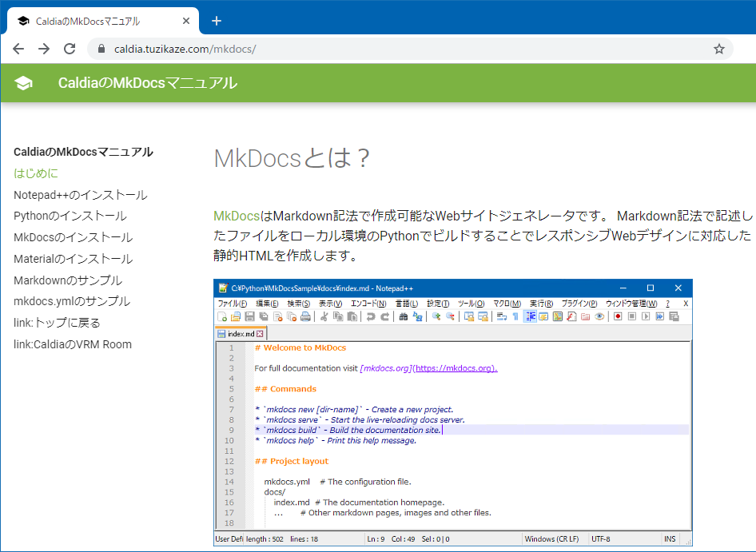Screen dimensions: 756x552
Task: Select the index.md tab in Notepad++
Action: tap(241, 334)
